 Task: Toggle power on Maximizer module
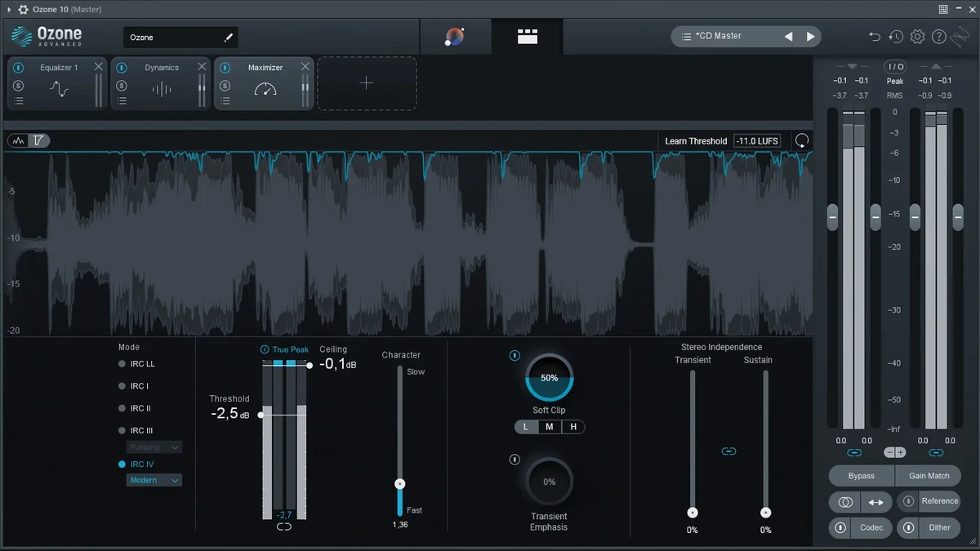coord(225,68)
